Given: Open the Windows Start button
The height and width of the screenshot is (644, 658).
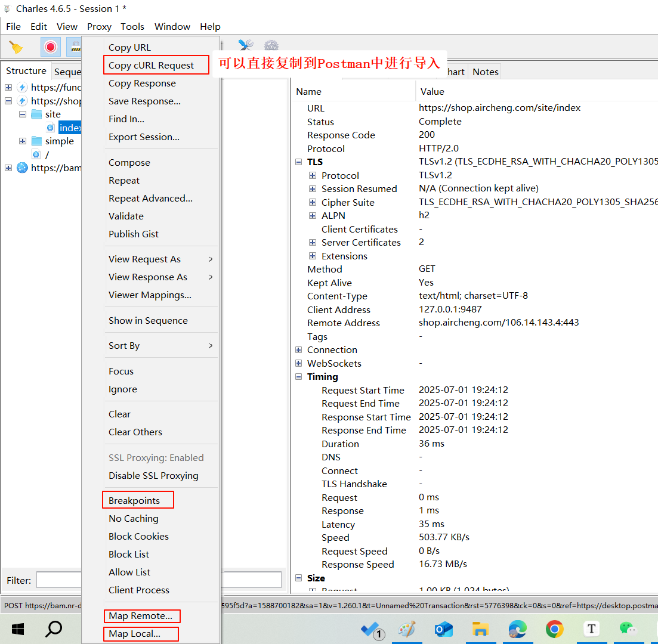Looking at the screenshot, I should [18, 629].
